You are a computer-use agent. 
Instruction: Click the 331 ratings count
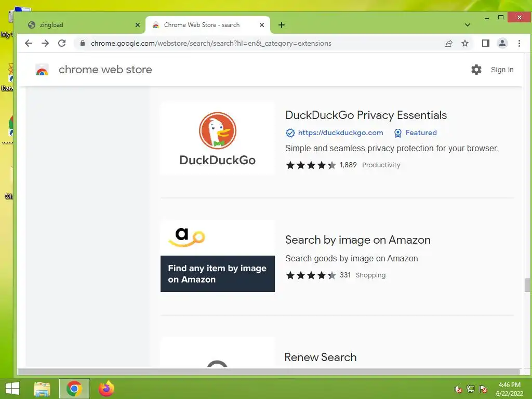coord(345,275)
